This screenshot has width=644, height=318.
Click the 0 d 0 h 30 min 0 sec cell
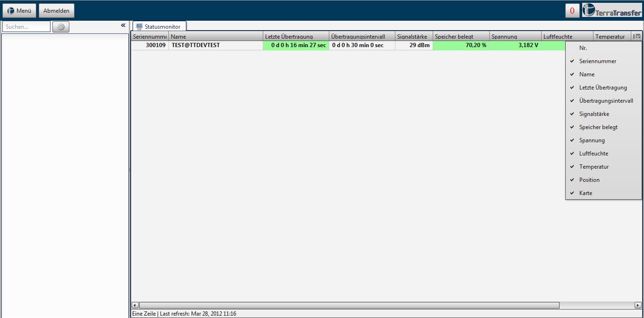click(x=362, y=45)
